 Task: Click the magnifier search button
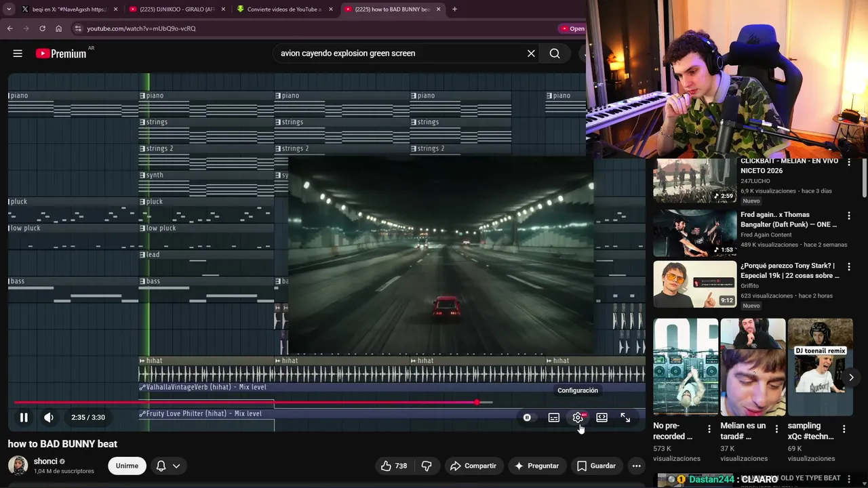pyautogui.click(x=555, y=54)
